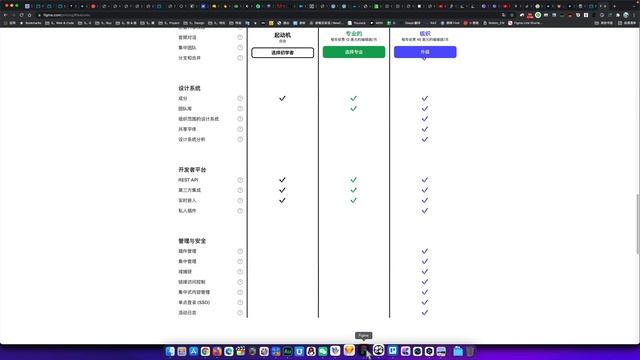Click the page vertical scrollbar thumb
The width and height of the screenshot is (640, 360).
(637, 224)
